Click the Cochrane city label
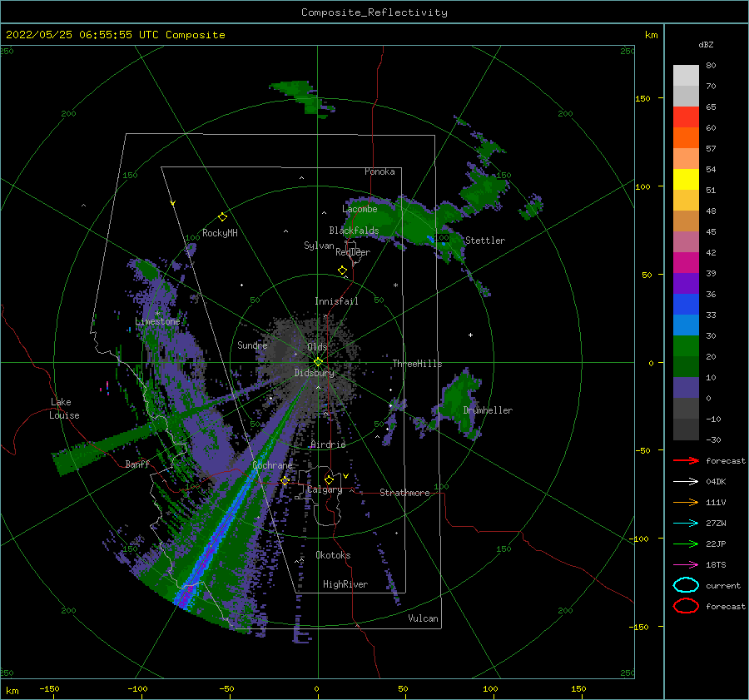749x700 pixels. [272, 465]
